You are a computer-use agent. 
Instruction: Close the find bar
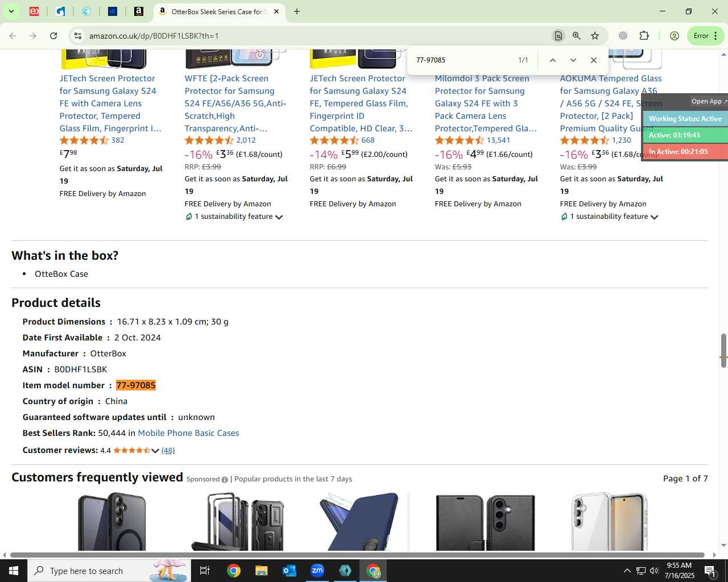tap(594, 60)
